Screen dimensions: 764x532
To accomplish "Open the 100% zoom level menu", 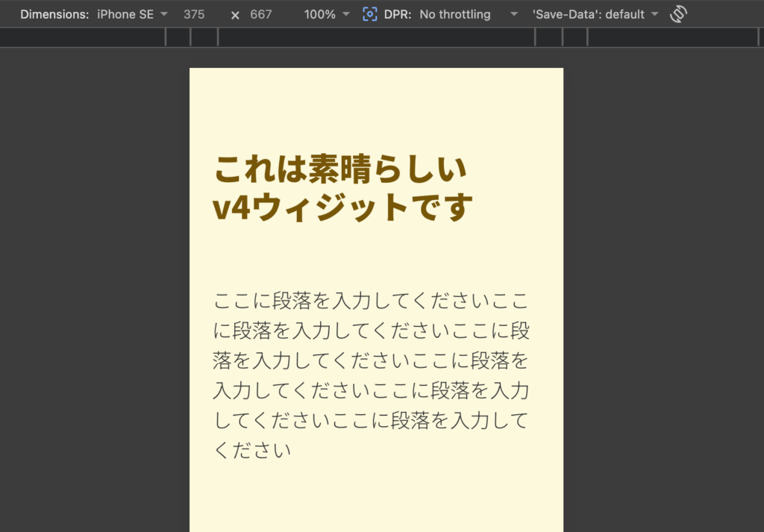I will coord(321,13).
